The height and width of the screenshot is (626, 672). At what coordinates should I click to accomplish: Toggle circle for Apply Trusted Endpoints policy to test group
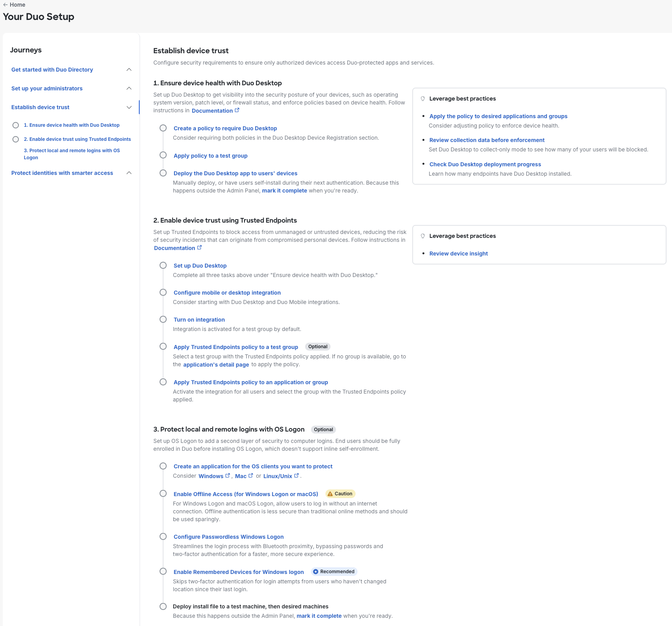click(163, 346)
